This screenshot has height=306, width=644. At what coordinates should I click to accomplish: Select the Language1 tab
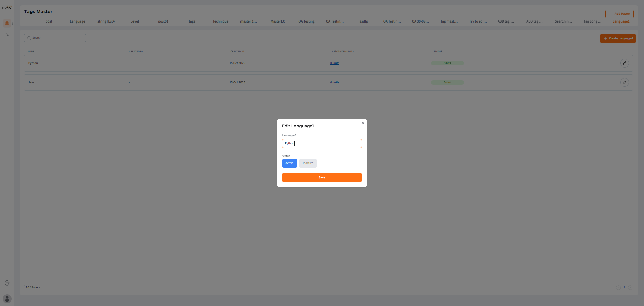(621, 21)
